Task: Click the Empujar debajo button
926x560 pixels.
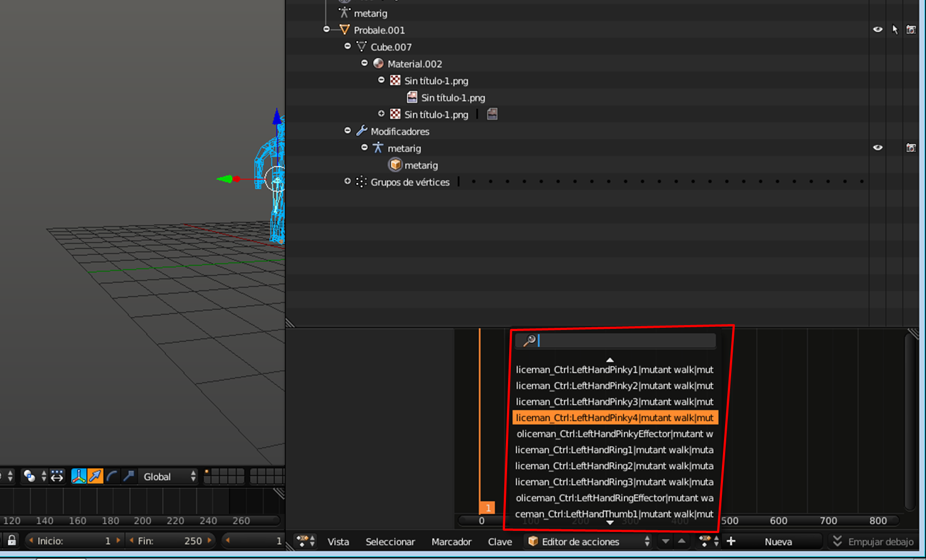Action: coord(873,541)
